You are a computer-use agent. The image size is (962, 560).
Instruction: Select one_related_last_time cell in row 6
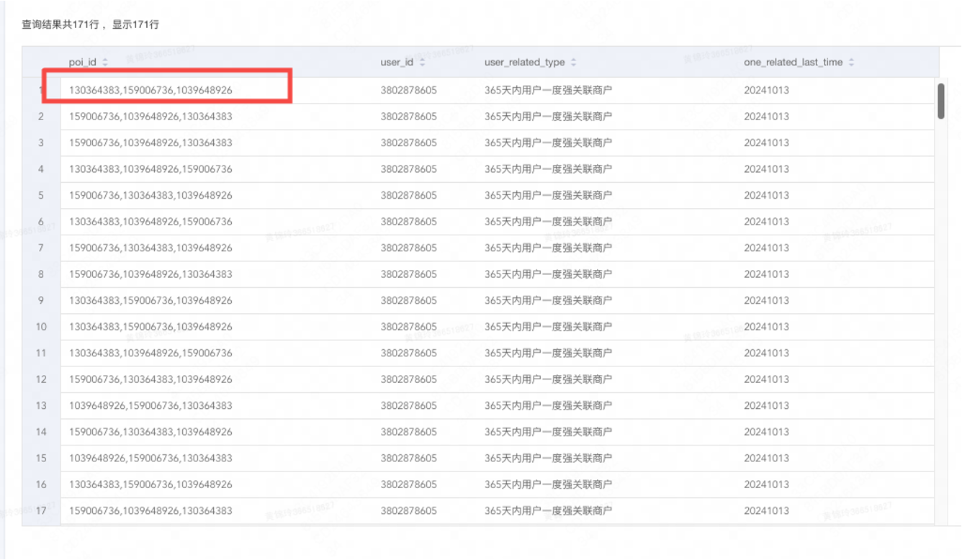point(766,222)
